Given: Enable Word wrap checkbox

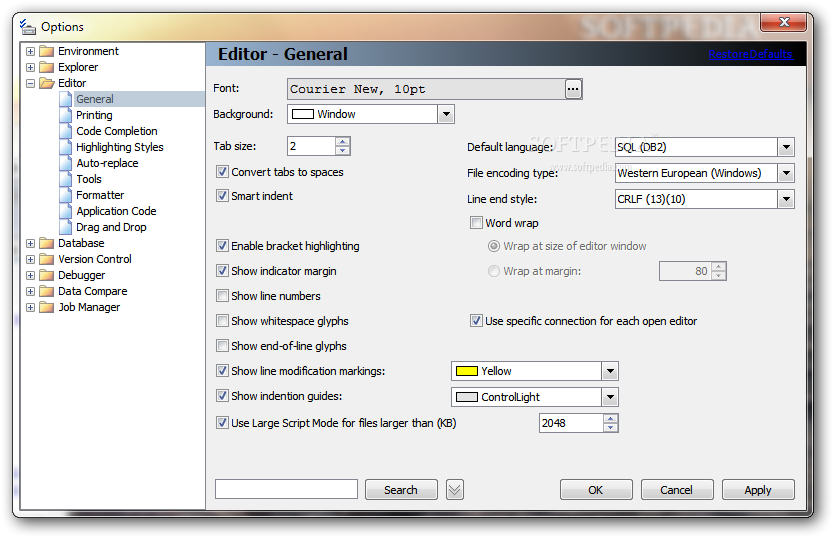Looking at the screenshot, I should click(476, 222).
